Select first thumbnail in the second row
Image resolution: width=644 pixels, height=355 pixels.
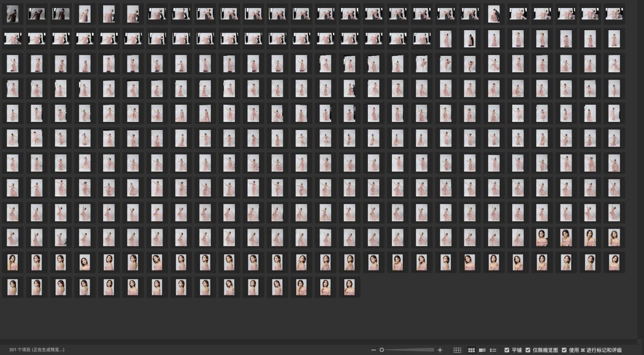click(13, 39)
